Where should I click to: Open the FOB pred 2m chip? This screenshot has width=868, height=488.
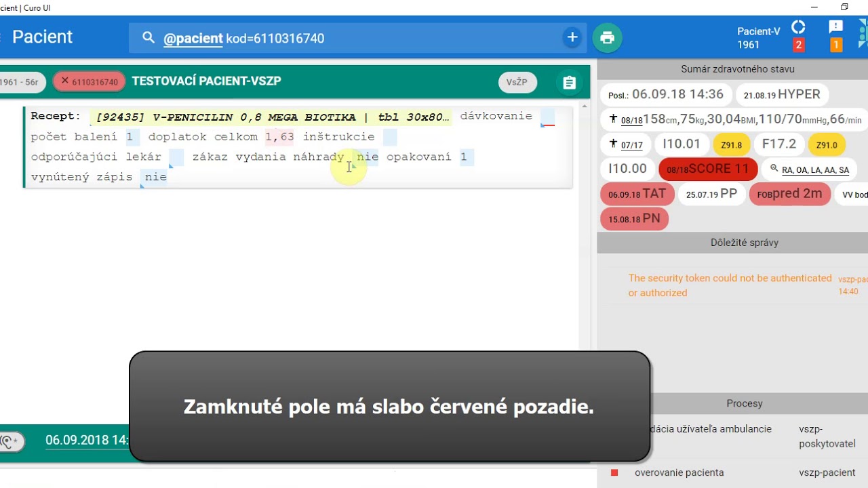789,194
